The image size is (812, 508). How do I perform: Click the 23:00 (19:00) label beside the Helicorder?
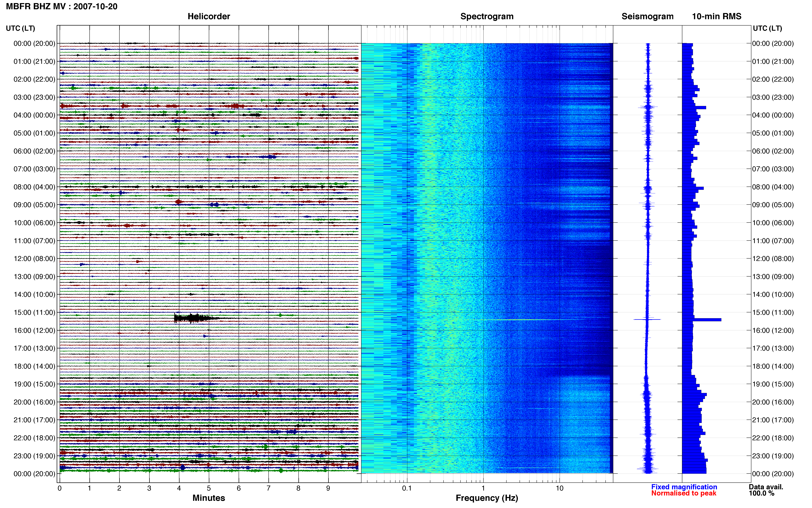34,456
